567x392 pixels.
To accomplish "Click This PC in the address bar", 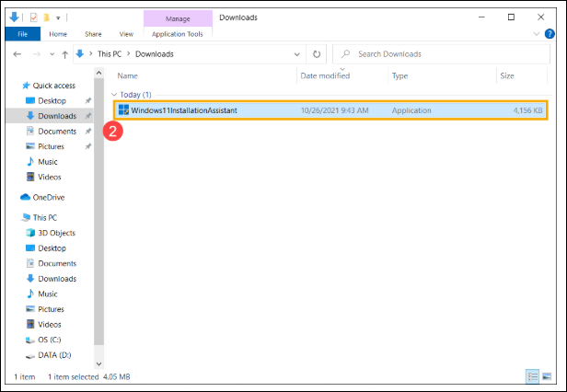I will pos(110,54).
